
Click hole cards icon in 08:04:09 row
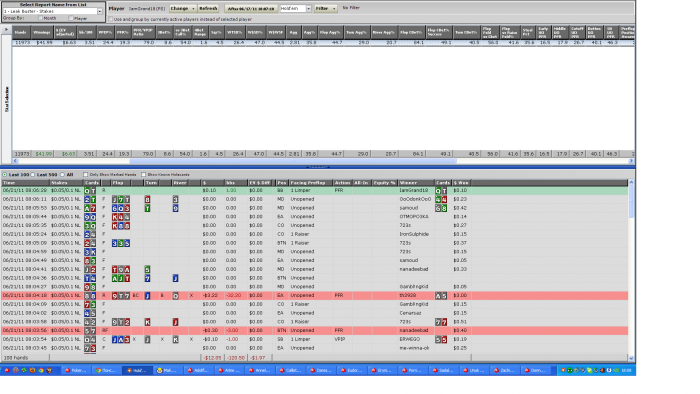90,304
